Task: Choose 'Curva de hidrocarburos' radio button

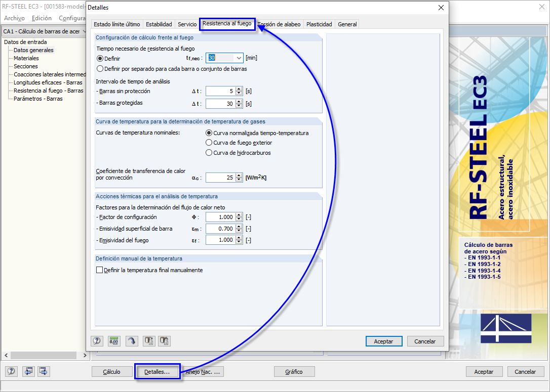Action: click(209, 153)
